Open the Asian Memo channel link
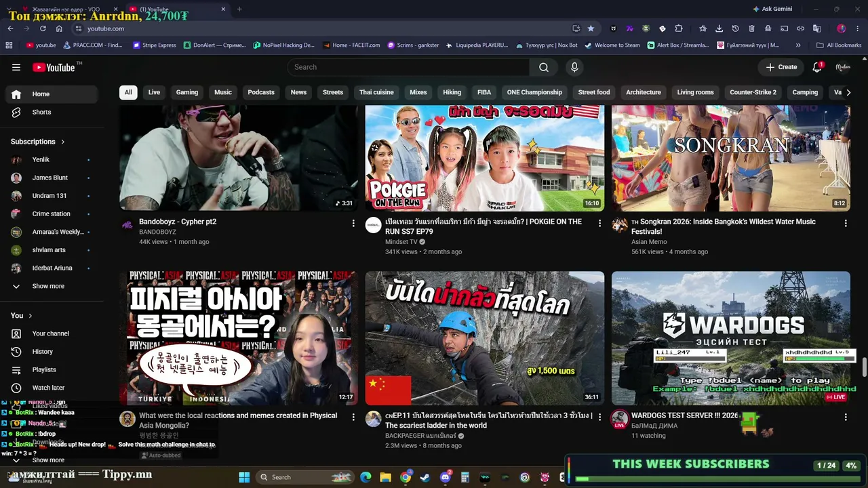 (x=649, y=242)
